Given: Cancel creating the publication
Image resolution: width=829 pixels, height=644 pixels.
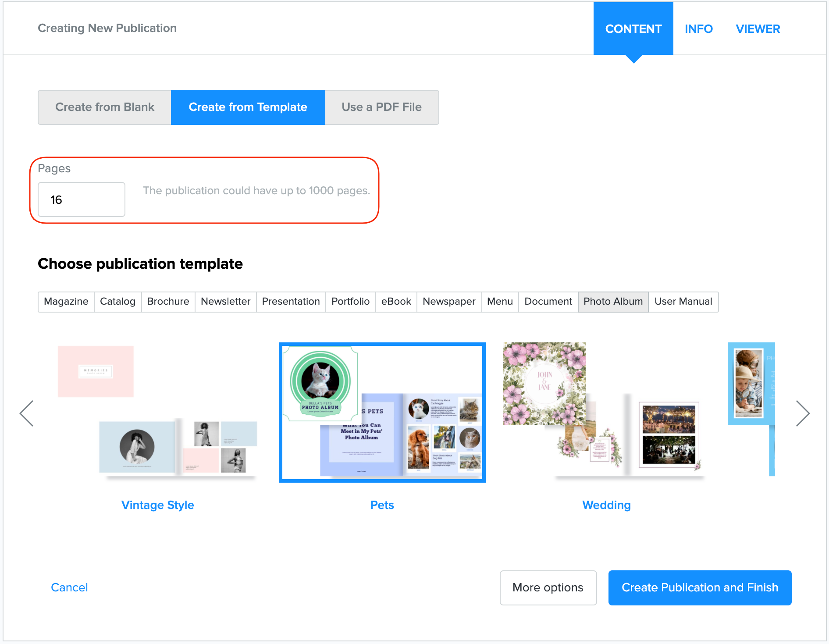Looking at the screenshot, I should [x=69, y=587].
